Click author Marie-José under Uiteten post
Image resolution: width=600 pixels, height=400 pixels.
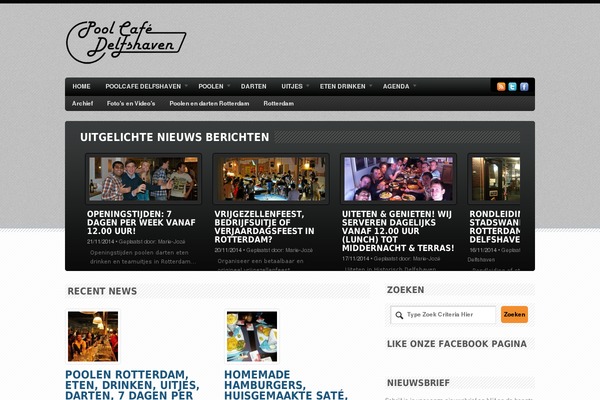(426, 259)
